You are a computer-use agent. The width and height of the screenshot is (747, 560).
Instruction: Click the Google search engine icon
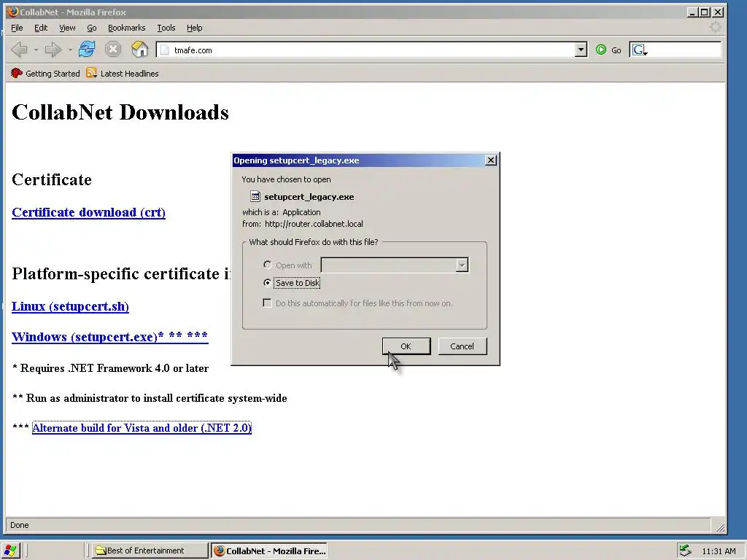[x=639, y=50]
